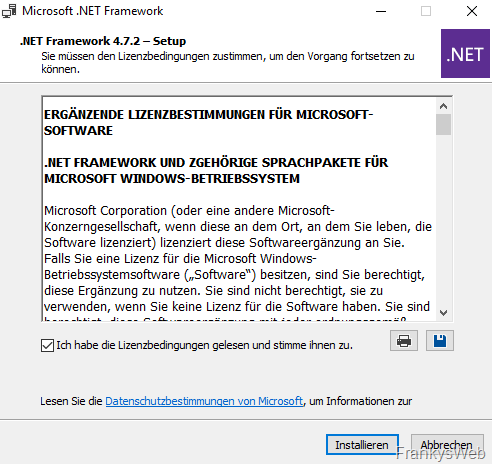Click the 'Ich habe die Lizenzbedingungen gelesen' label
The height and width of the screenshot is (464, 492).
204,345
